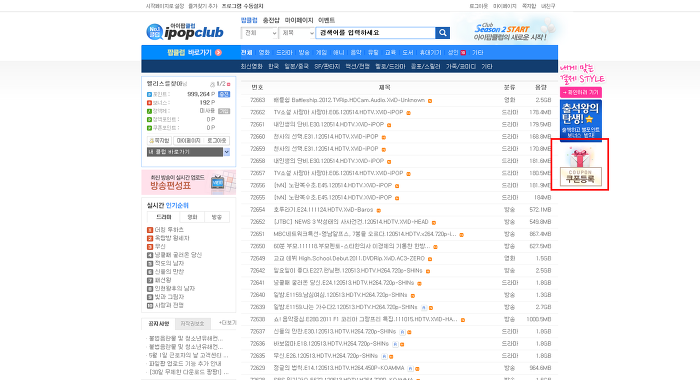Click the 즐겨찾기 추가 link at top
The height and width of the screenshot is (380, 700).
pyautogui.click(x=202, y=6)
